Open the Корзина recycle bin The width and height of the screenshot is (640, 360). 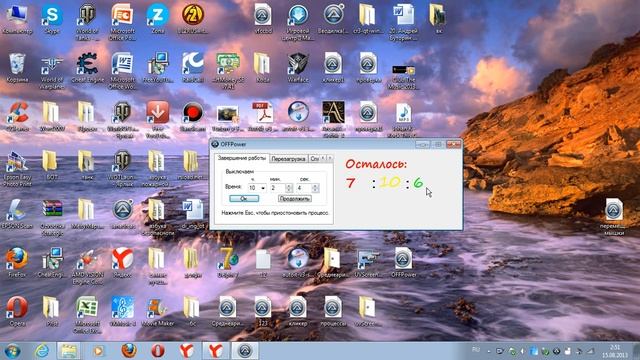(17, 67)
